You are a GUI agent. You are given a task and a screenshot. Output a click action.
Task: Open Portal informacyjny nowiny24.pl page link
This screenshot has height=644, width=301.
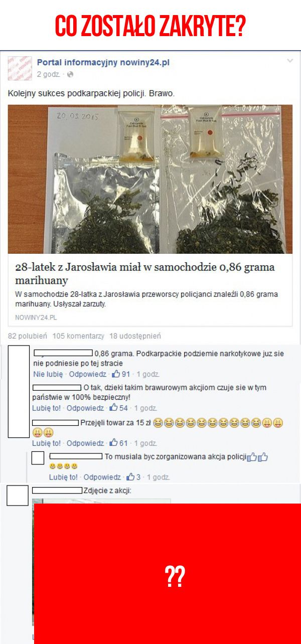103,62
